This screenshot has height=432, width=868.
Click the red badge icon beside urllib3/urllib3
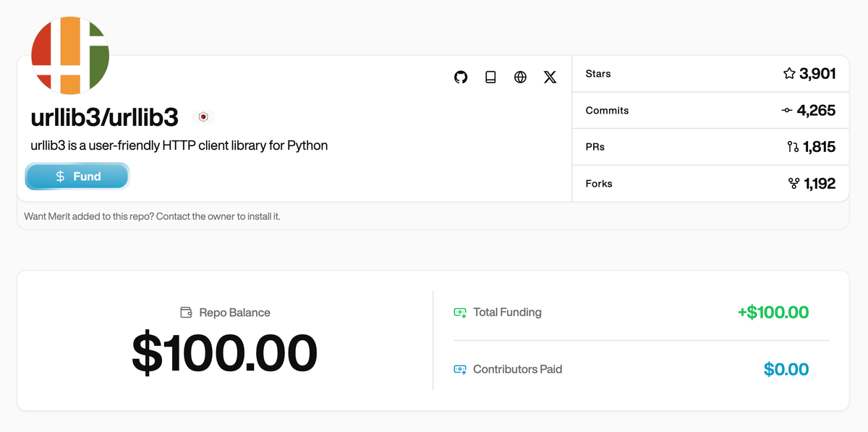(204, 117)
